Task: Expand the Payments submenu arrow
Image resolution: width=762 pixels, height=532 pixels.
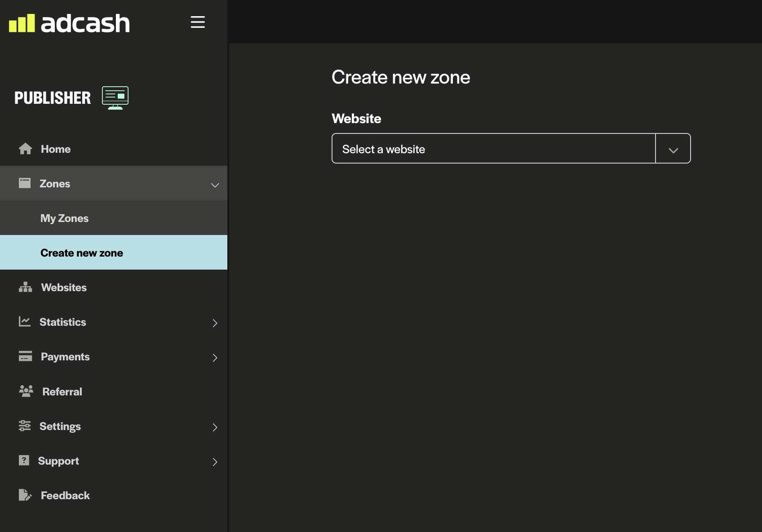Action: (x=215, y=358)
